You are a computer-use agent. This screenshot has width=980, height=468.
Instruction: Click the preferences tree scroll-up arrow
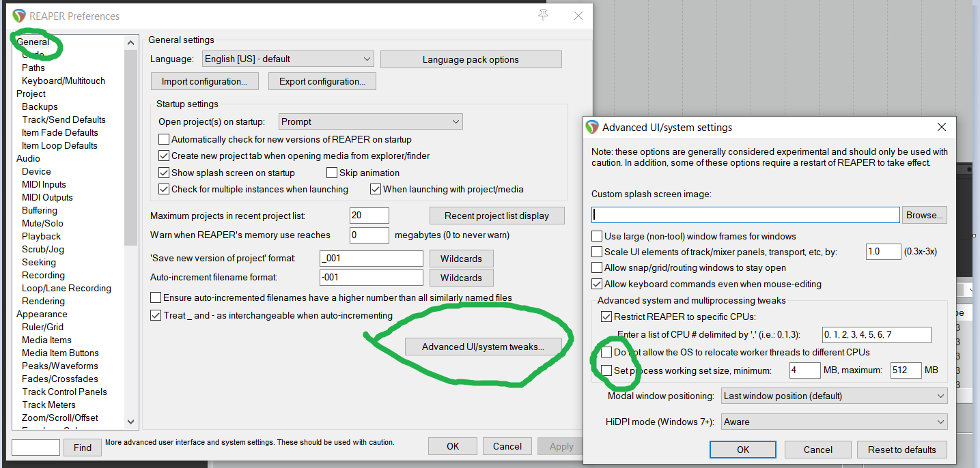(131, 42)
